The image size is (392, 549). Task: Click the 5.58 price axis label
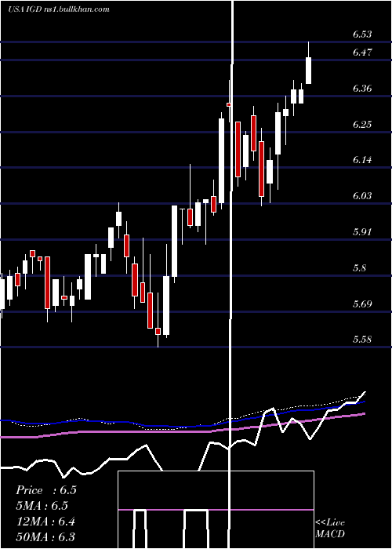362,340
